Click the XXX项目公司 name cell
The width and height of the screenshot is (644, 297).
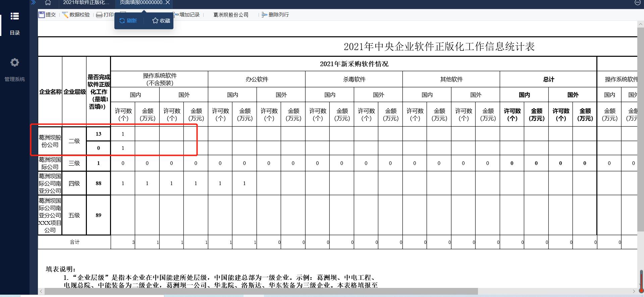point(50,215)
